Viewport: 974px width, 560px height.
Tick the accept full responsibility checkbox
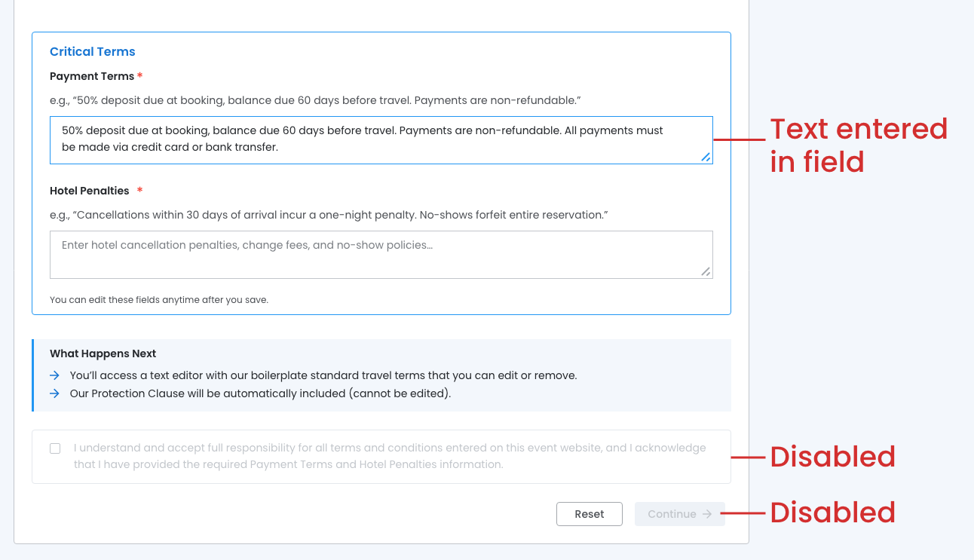click(x=55, y=448)
